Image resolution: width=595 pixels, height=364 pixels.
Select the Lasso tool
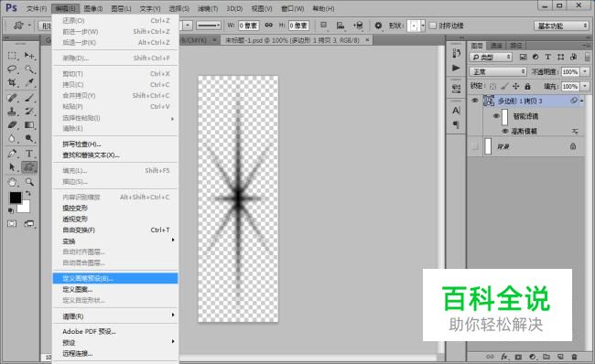coord(12,70)
